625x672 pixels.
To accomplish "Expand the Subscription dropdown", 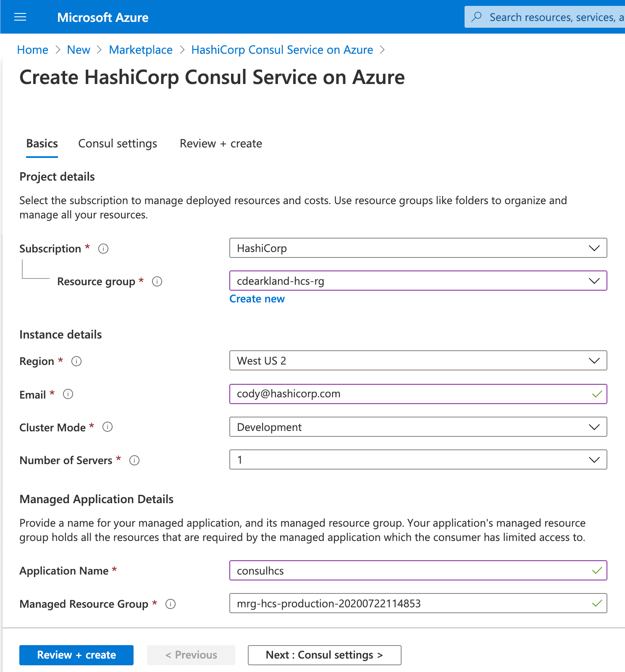I will click(418, 248).
